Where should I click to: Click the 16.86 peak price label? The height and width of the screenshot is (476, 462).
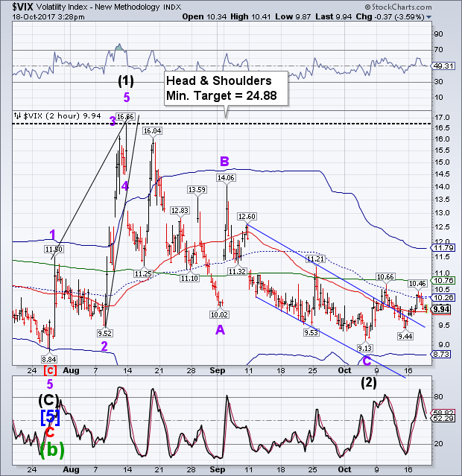click(125, 116)
